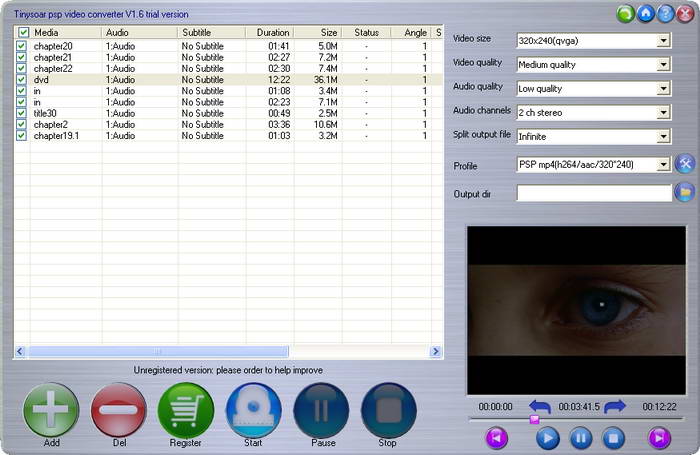Click the Angle column header
This screenshot has height=455, width=700.
click(411, 32)
